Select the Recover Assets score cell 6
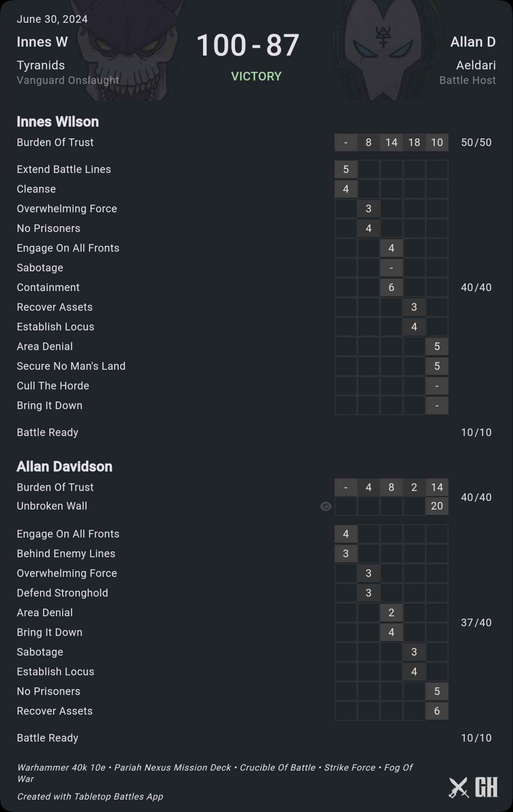The height and width of the screenshot is (812, 513). click(437, 711)
